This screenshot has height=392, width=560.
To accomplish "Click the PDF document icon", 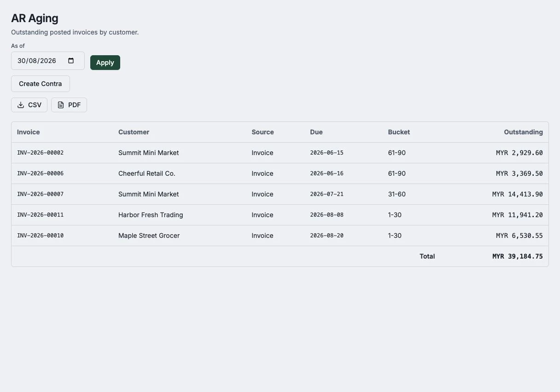I will pos(61,105).
